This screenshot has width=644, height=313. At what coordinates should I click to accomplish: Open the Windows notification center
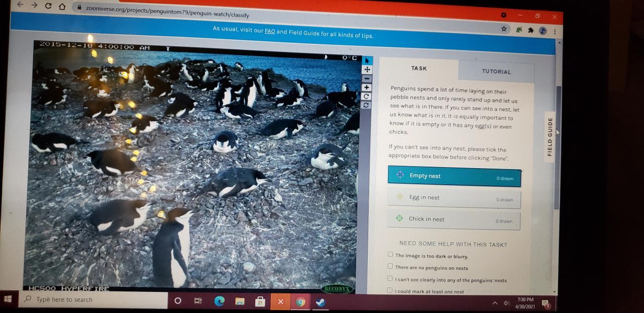point(546,303)
